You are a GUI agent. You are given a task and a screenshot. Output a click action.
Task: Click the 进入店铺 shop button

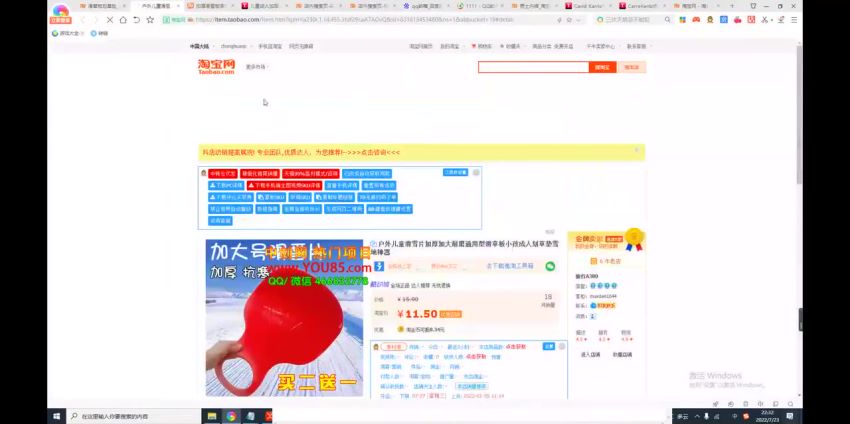tap(590, 355)
